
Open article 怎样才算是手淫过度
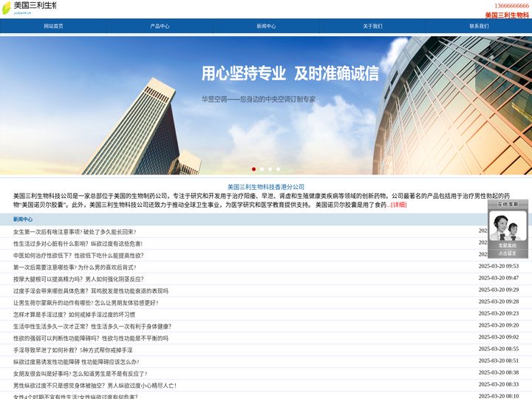click(75, 315)
